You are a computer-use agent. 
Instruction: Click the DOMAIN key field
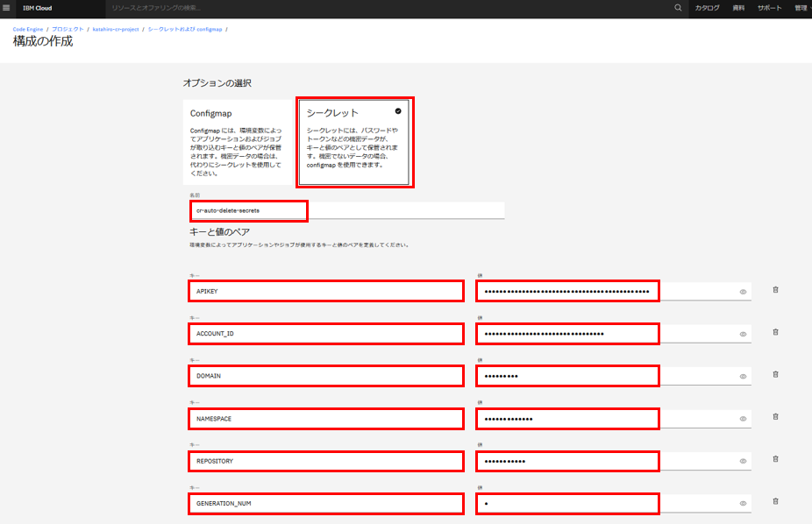326,376
